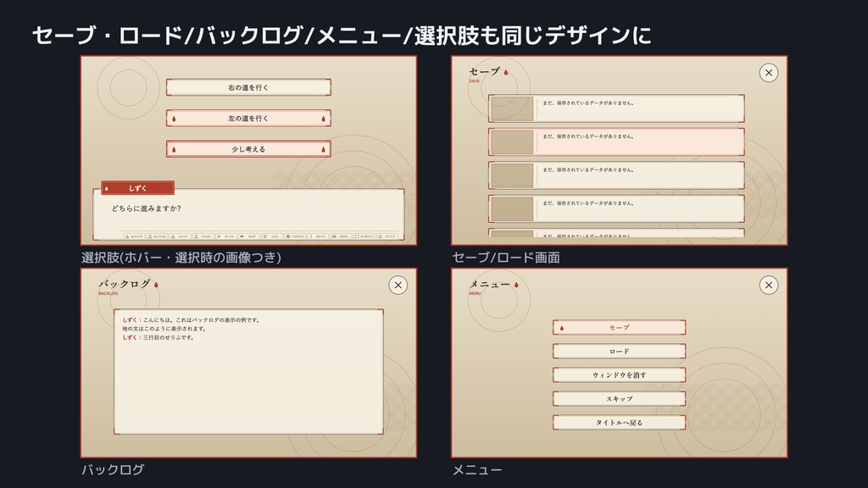The image size is (868, 488).
Task: Click the first empty save slot
Action: point(616,108)
